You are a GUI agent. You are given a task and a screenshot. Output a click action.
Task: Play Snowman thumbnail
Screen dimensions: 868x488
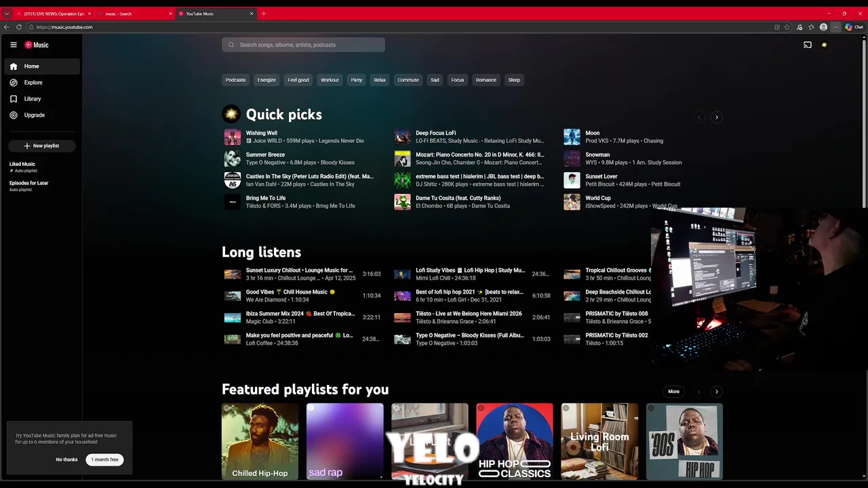572,159
